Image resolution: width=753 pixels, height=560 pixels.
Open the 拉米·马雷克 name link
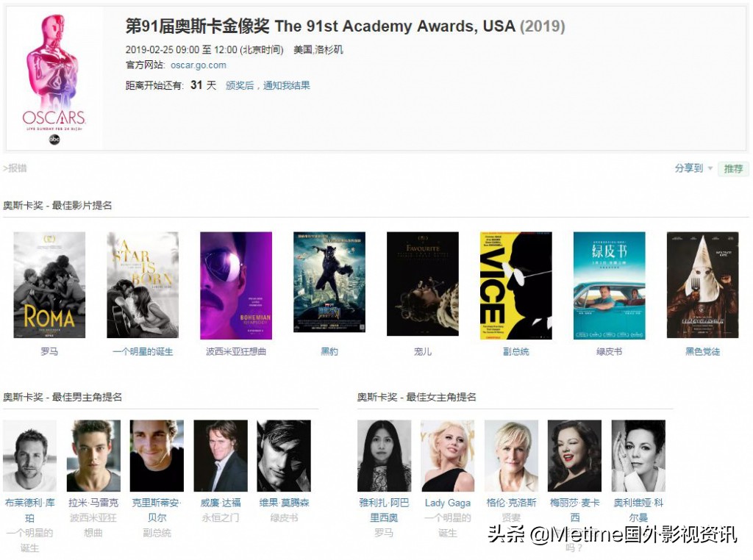click(93, 503)
